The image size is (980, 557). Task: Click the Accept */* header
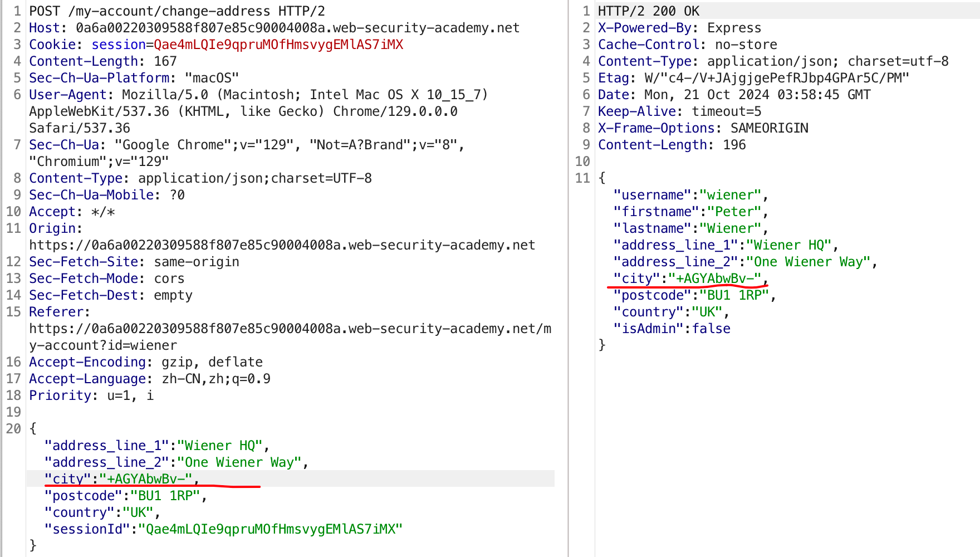click(x=72, y=212)
